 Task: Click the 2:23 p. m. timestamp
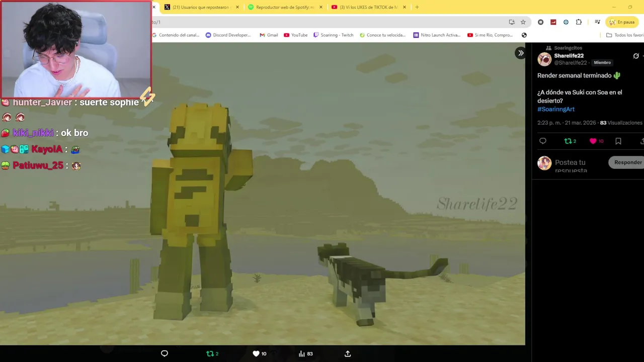(550, 123)
